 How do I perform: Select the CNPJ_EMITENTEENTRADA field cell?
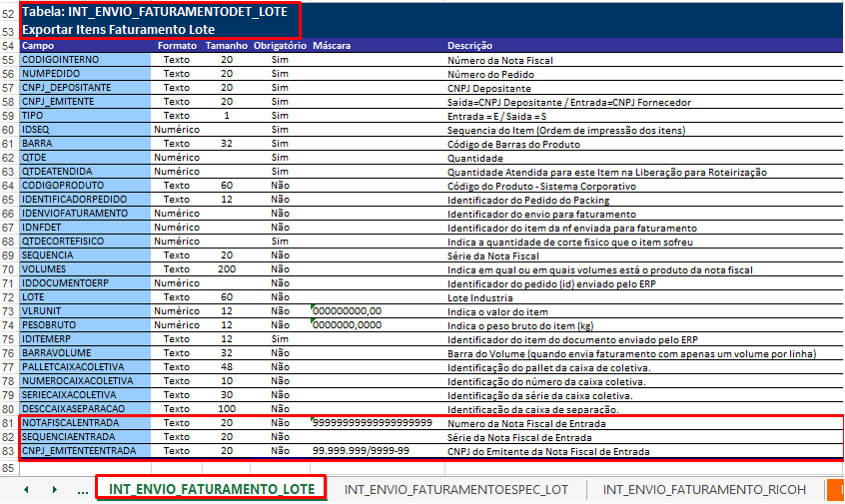[86, 452]
